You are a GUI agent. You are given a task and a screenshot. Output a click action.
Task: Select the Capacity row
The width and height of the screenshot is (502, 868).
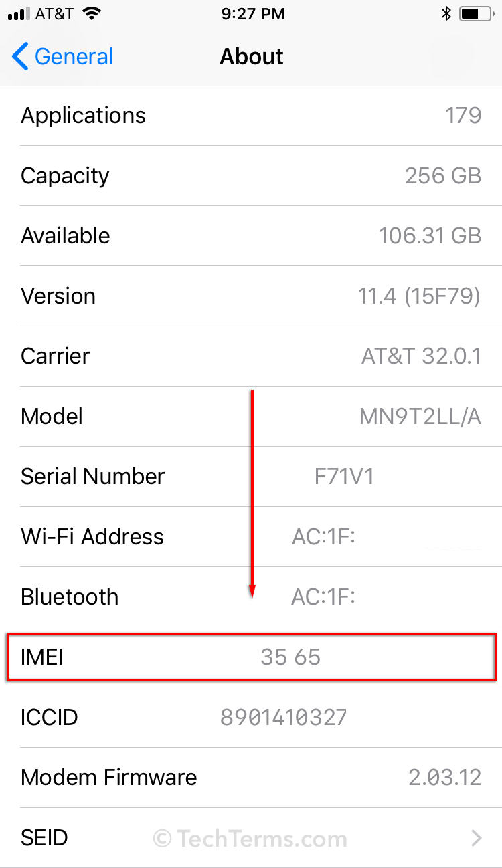point(251,176)
